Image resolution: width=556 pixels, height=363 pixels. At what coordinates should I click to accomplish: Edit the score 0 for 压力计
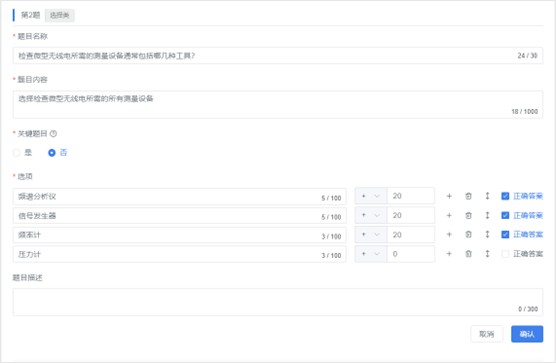point(411,254)
